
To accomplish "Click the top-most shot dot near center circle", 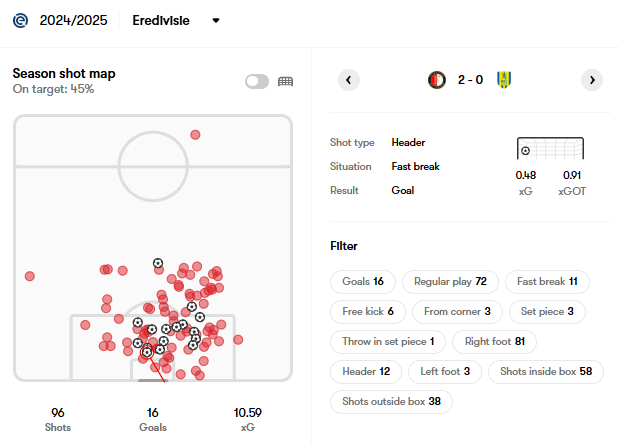I will click(x=195, y=134).
